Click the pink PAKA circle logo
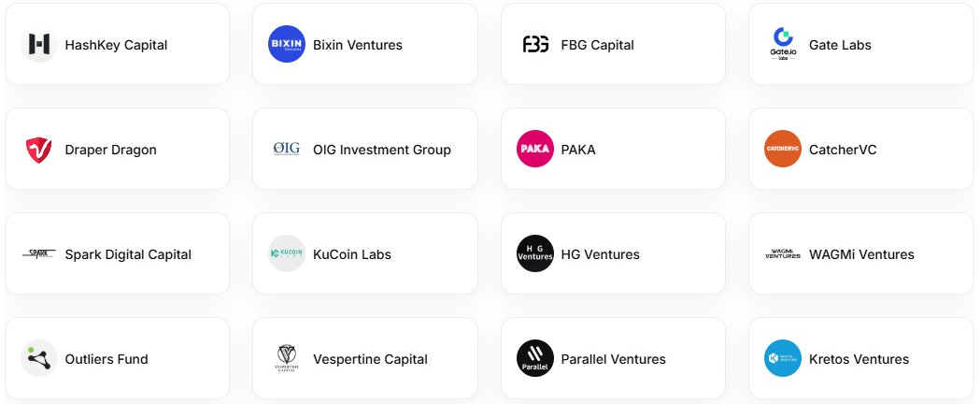Image resolution: width=980 pixels, height=404 pixels. tap(535, 149)
